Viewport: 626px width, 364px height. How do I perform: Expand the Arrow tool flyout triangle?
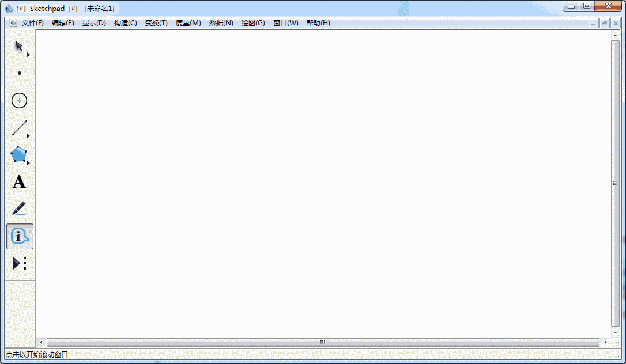point(28,55)
